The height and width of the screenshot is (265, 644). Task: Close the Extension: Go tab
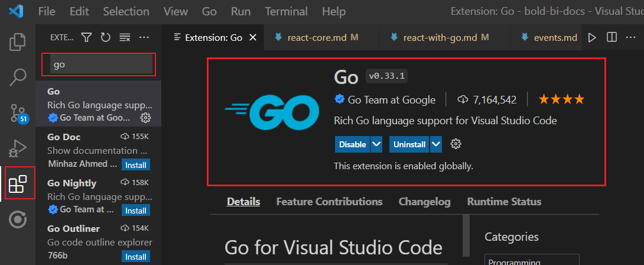pyautogui.click(x=253, y=37)
